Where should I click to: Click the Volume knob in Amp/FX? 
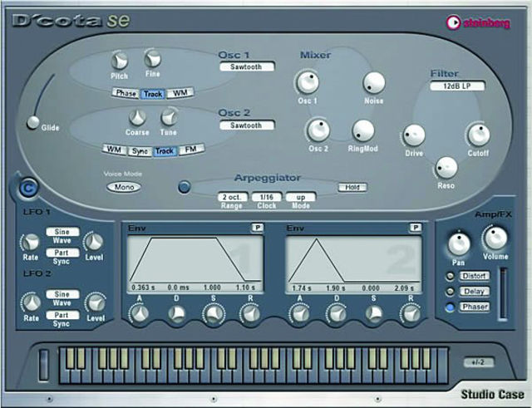pos(495,238)
